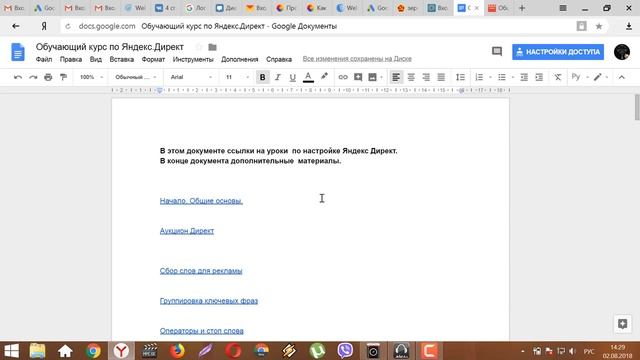Click the vertical scrollbar thumb

point(637,107)
